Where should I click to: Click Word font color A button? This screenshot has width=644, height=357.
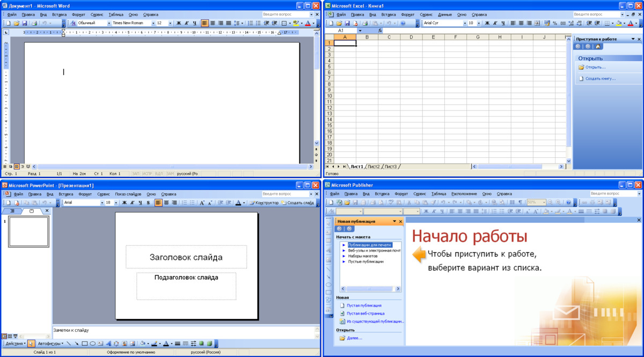308,23
